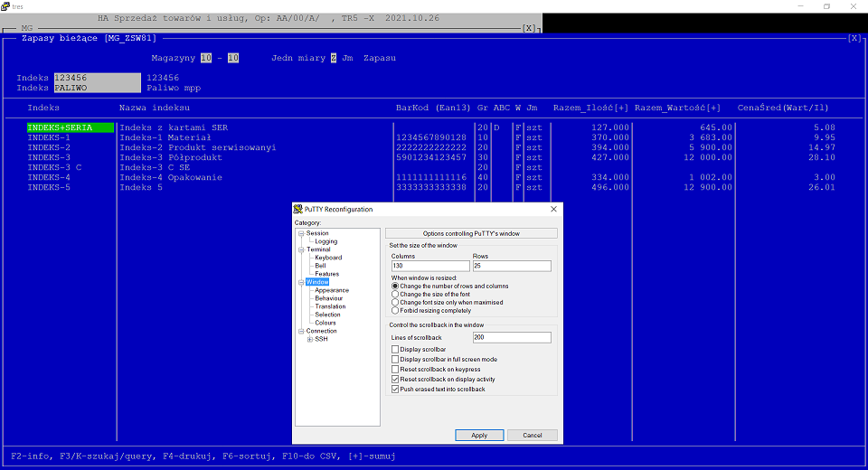Click 'Indeks-3 Półprodukt' name cell
The width and height of the screenshot is (868, 470).
(171, 157)
